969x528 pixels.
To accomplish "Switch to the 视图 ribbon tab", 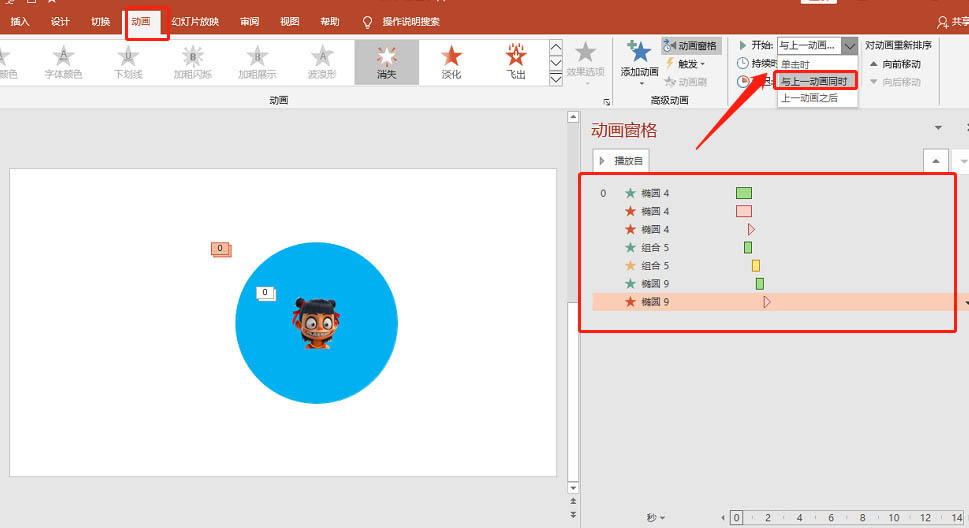I will 289,22.
